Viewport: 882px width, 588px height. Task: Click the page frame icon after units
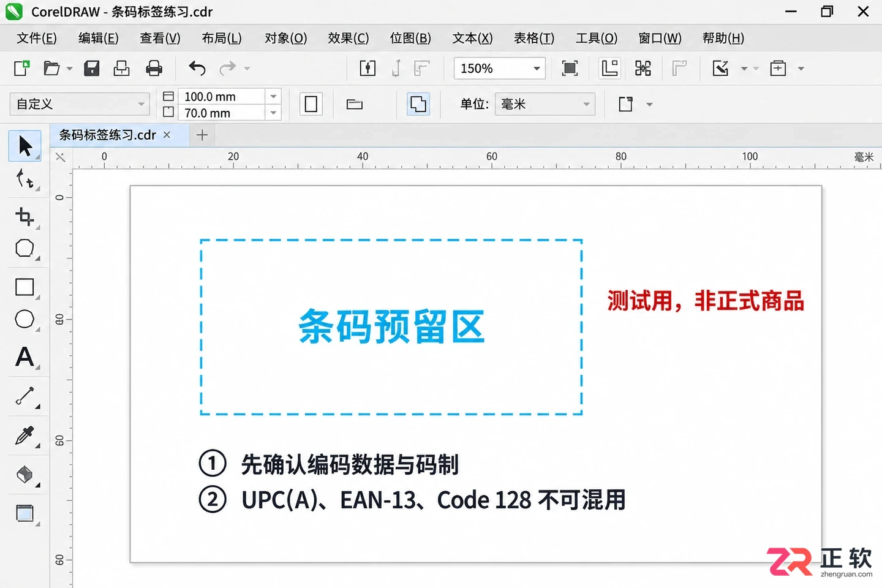click(x=626, y=104)
